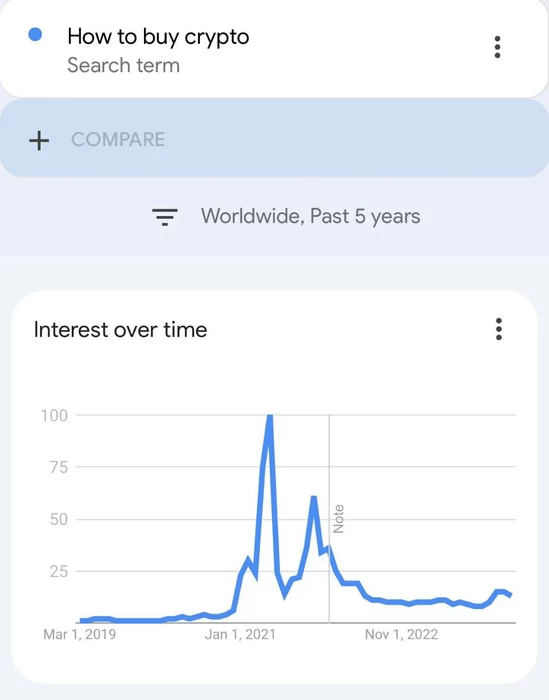Change the Worldwide, Past 5 years filter
549x700 pixels.
[x=310, y=217]
